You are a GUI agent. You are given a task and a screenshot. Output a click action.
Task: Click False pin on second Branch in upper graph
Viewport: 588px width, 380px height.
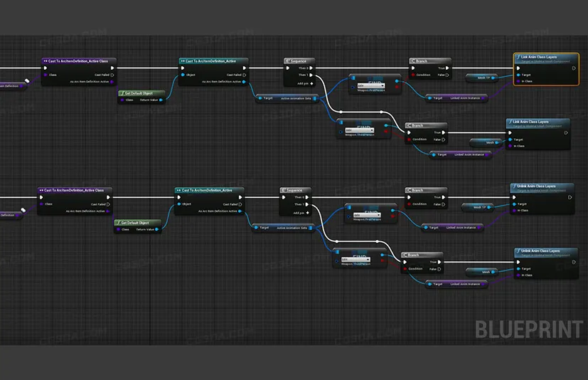click(443, 139)
